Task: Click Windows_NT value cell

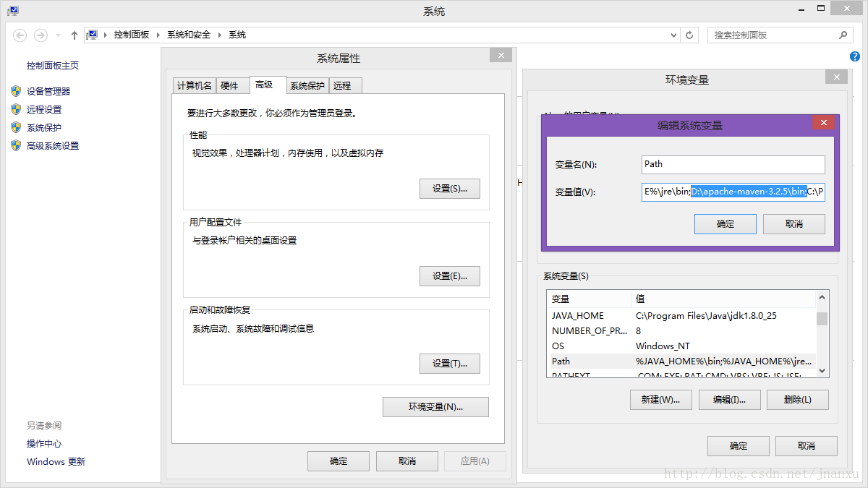Action: coord(663,346)
